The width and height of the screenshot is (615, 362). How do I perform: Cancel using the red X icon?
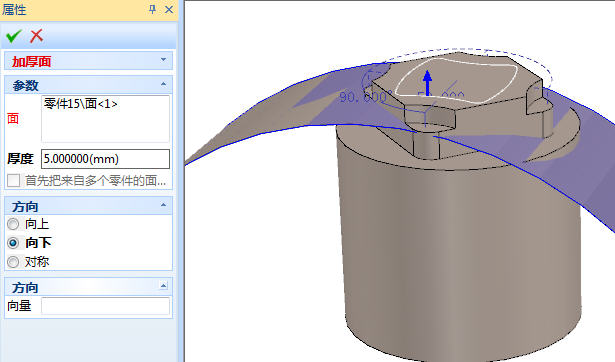click(36, 36)
